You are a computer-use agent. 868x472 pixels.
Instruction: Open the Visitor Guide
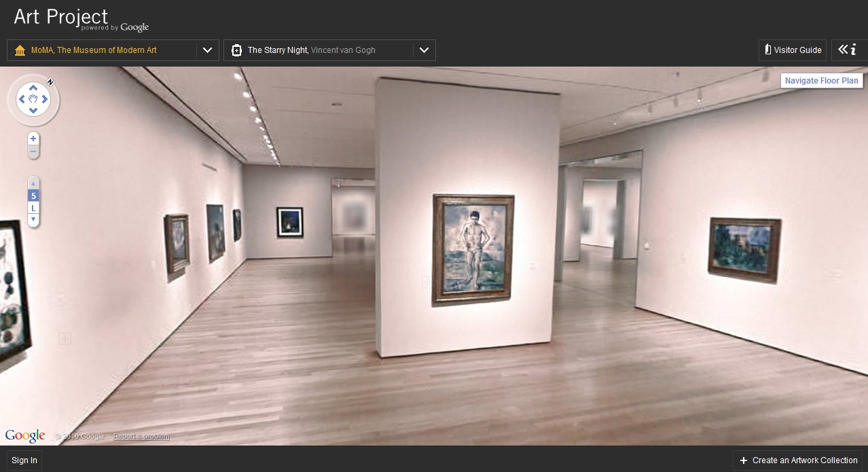pyautogui.click(x=792, y=50)
